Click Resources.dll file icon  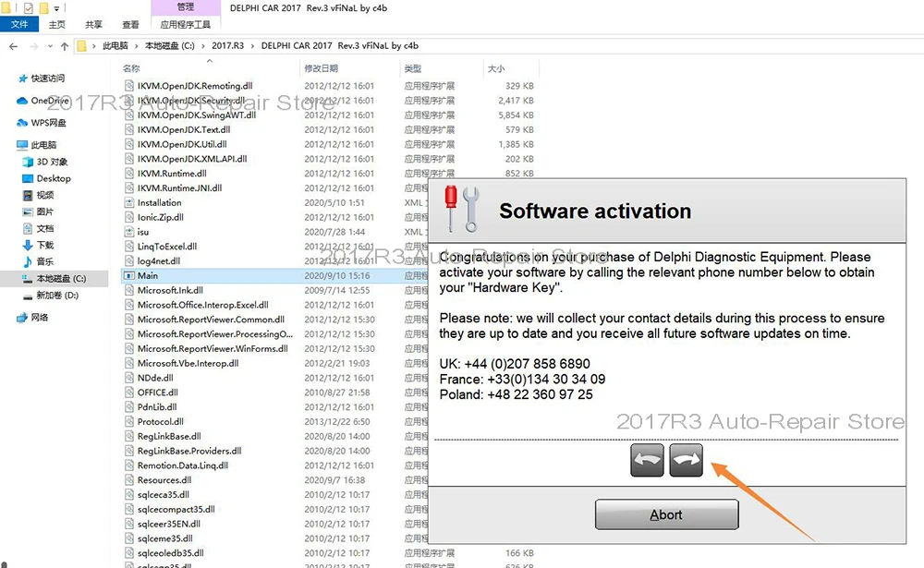129,480
